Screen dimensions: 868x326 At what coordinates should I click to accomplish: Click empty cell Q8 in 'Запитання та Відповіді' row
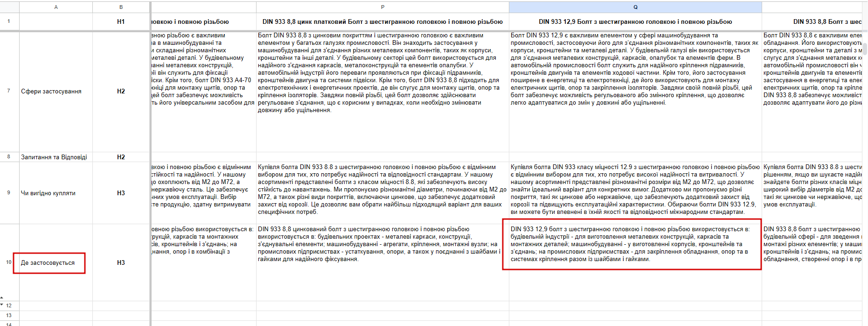point(635,157)
